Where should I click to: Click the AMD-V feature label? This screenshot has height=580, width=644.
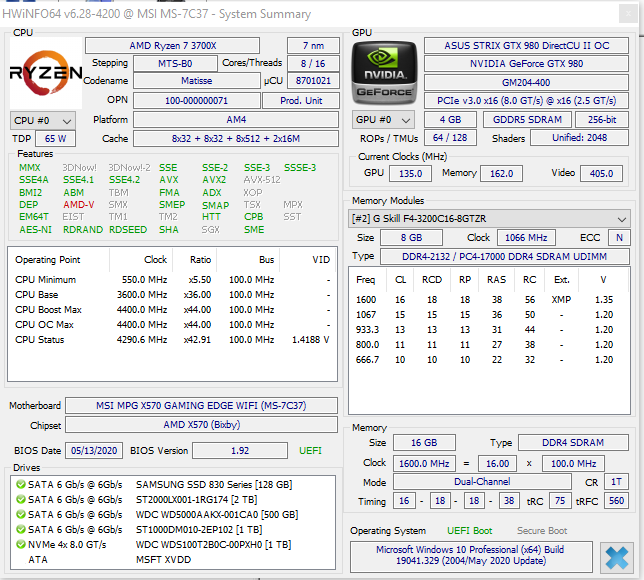78,205
